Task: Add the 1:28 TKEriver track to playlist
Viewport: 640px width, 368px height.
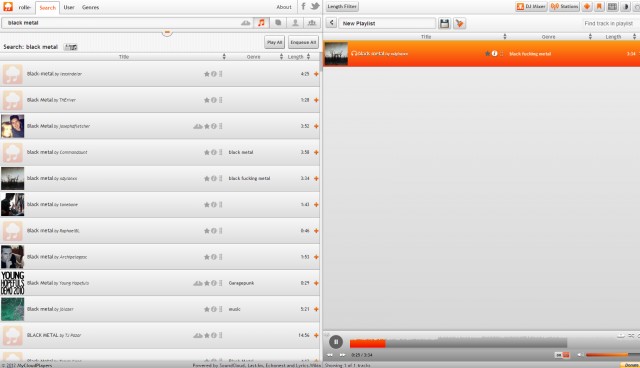Action: (316, 100)
